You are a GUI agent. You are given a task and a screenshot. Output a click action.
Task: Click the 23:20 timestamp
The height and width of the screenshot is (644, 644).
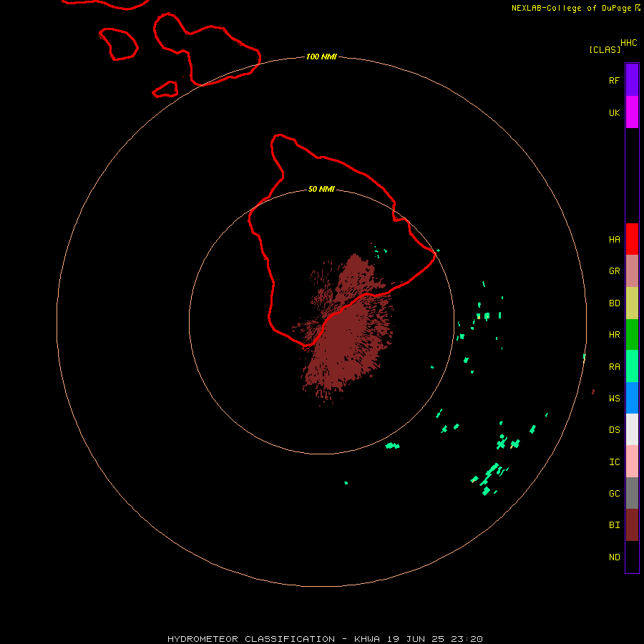467,639
